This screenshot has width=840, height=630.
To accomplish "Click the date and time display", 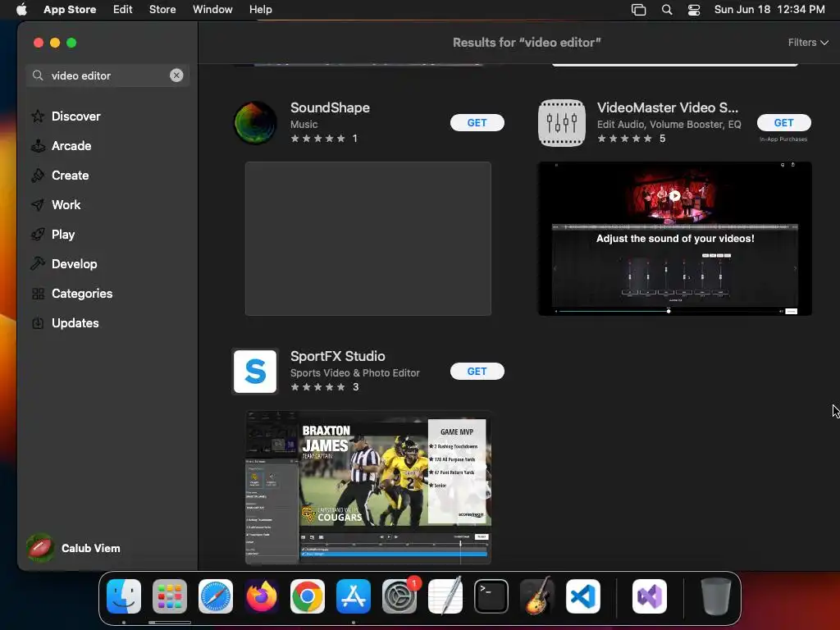I will point(769,10).
